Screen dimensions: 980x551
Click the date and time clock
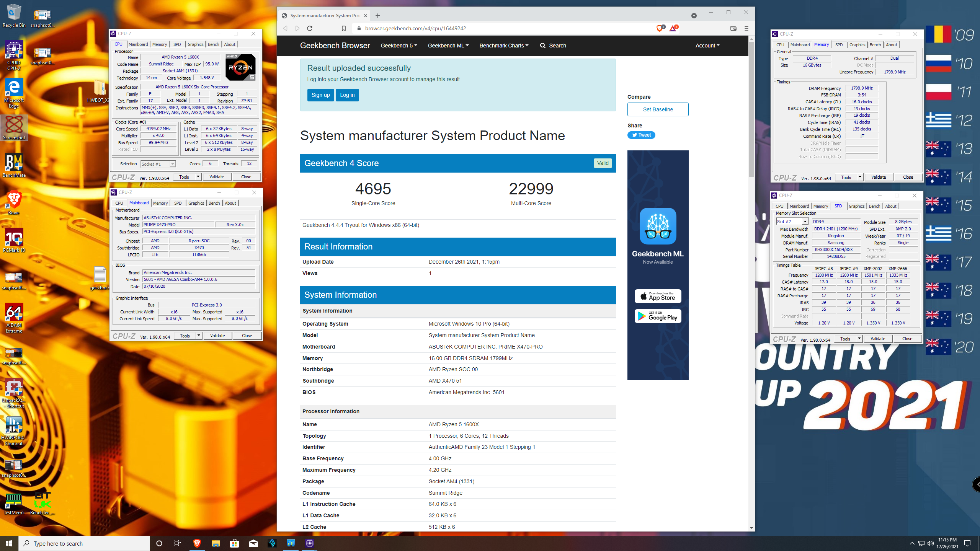[947, 543]
